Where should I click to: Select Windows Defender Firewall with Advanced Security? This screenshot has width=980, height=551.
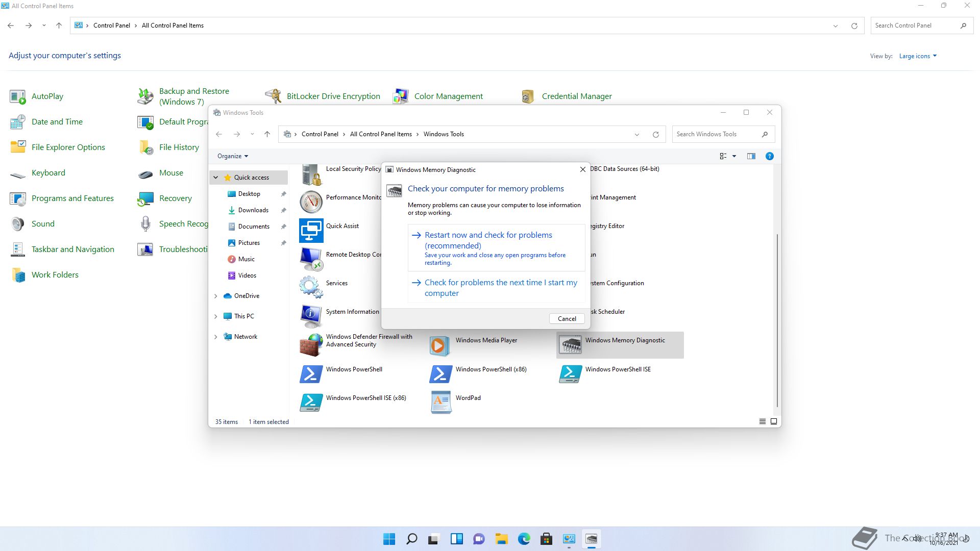pyautogui.click(x=356, y=345)
